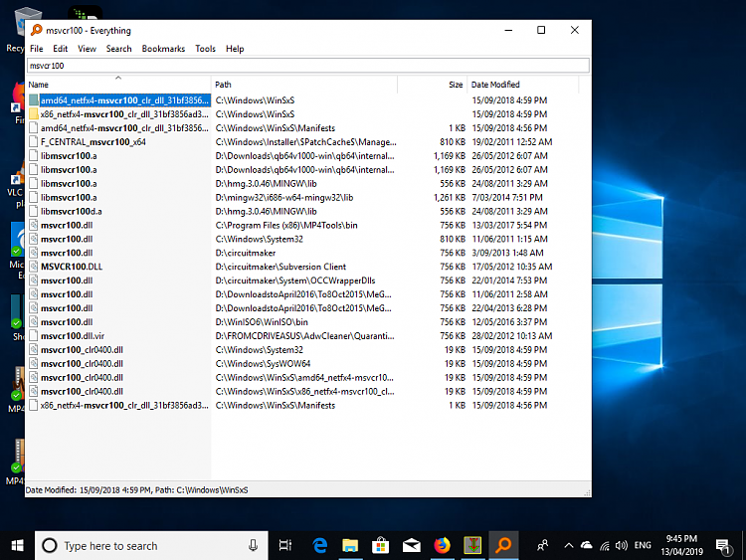The height and width of the screenshot is (560, 746).
Task: Click path C:\Windows\WinSxS\amd64_netfx4-msvcr10...
Action: 304,377
